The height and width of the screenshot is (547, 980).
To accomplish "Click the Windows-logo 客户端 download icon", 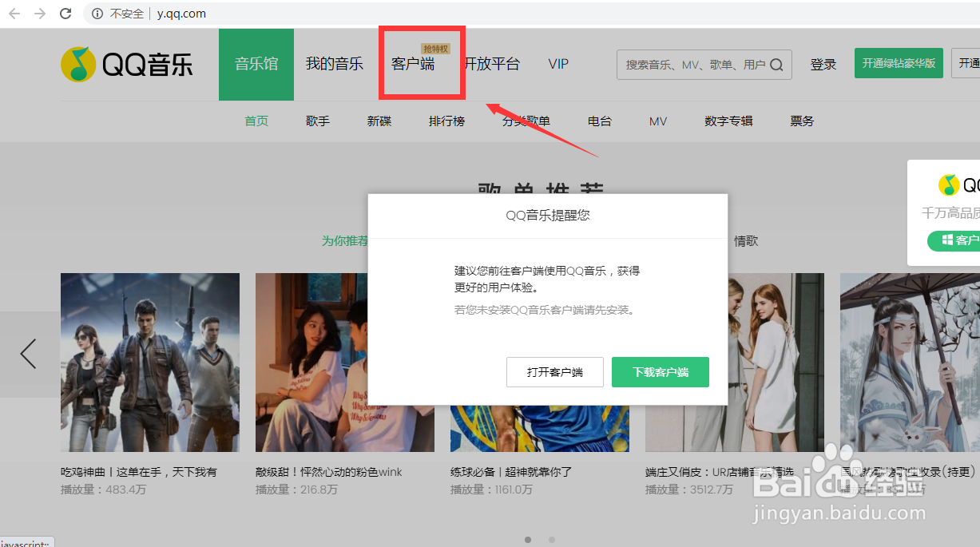I will pos(949,240).
